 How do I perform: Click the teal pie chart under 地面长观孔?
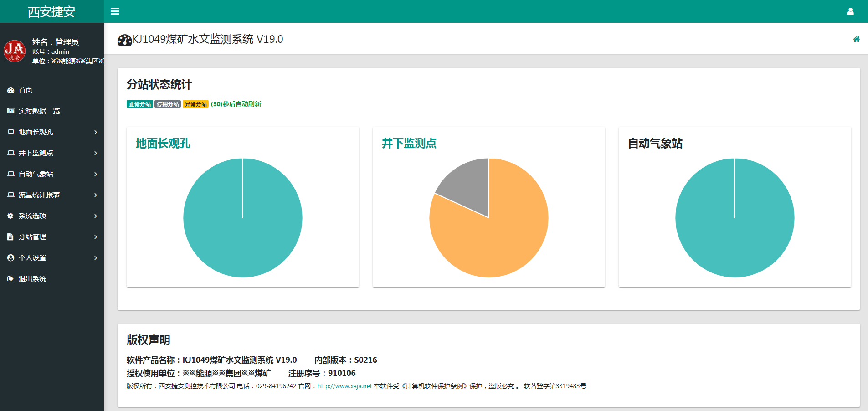coord(243,218)
